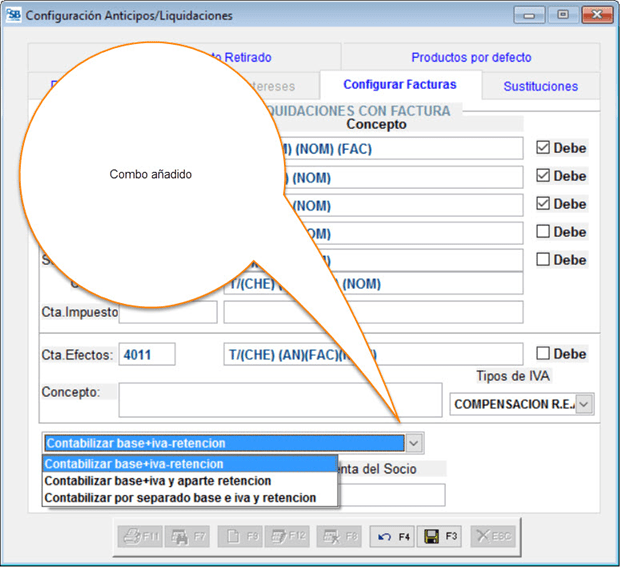Screen dimensions: 620x567
Task: Select 'Contabilizar base+iva y aparte retencion' option
Action: [x=158, y=481]
